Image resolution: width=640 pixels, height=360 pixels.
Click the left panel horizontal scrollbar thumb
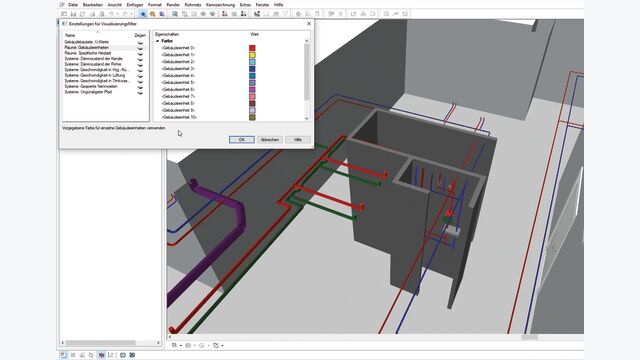[100, 343]
